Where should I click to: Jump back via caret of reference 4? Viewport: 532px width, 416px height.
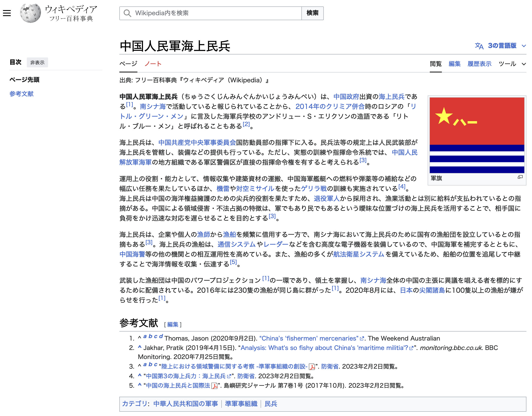(x=140, y=375)
